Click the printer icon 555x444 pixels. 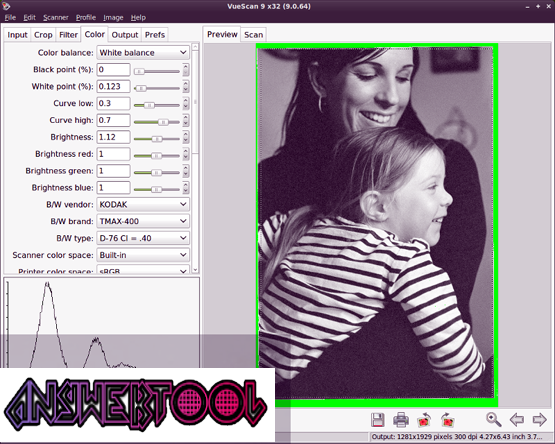tap(401, 420)
